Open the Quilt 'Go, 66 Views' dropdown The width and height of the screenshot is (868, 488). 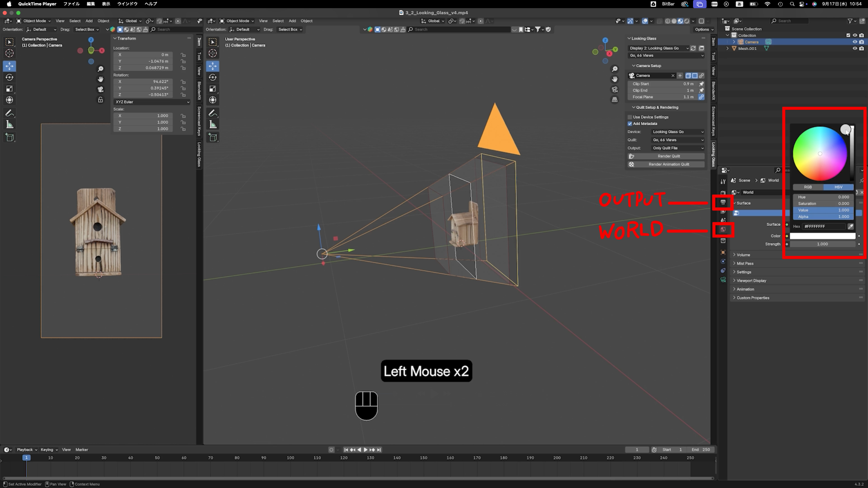(x=678, y=140)
